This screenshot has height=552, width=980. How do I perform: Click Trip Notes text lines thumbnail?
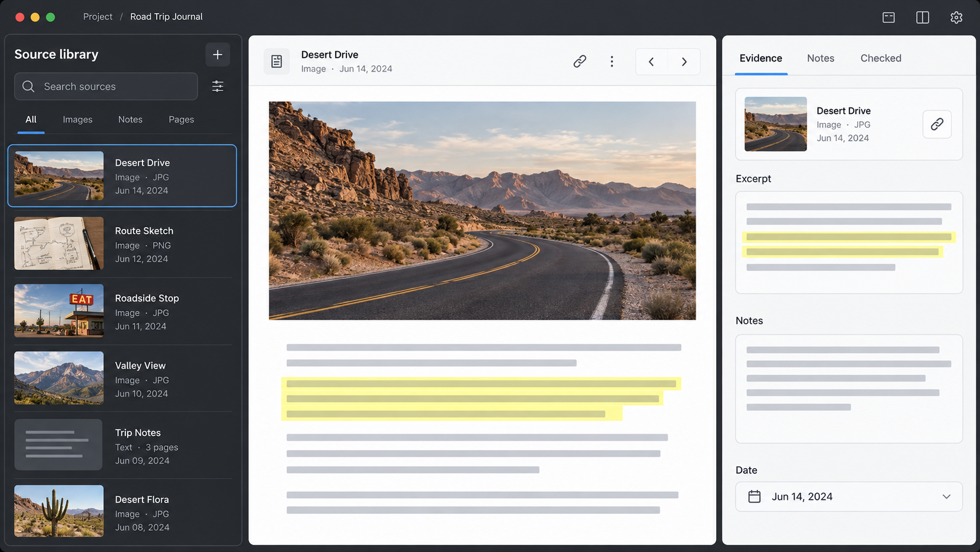(x=59, y=444)
